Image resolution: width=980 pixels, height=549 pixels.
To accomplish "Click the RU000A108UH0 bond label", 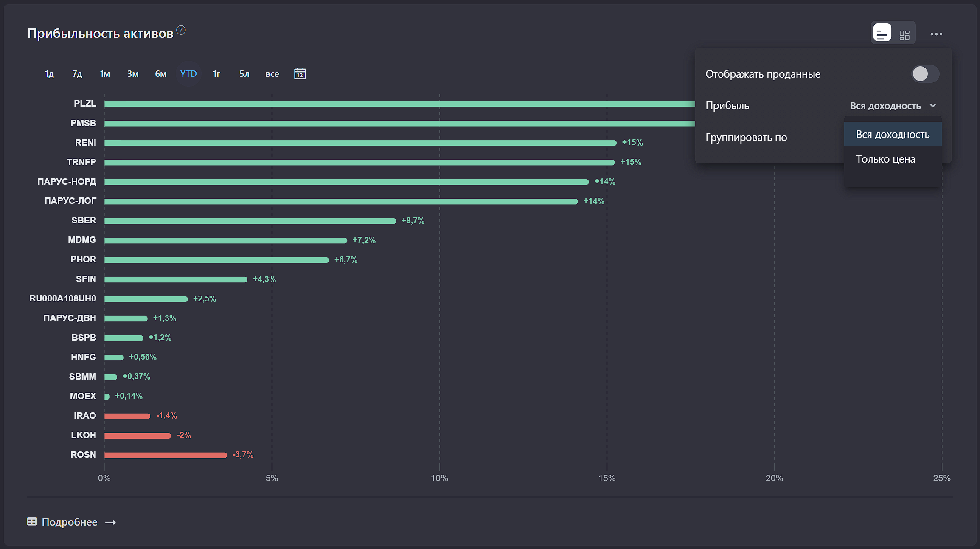I will click(x=63, y=298).
